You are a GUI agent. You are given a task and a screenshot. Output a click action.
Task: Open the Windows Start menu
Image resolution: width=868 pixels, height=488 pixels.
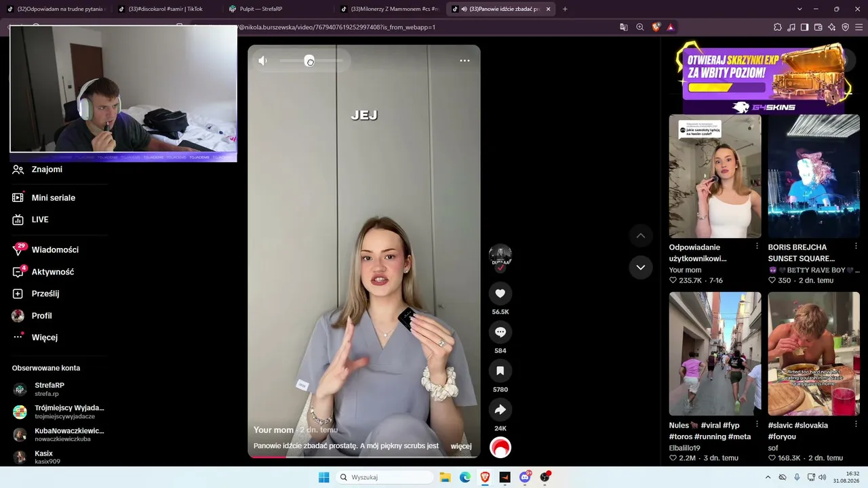pyautogui.click(x=324, y=477)
